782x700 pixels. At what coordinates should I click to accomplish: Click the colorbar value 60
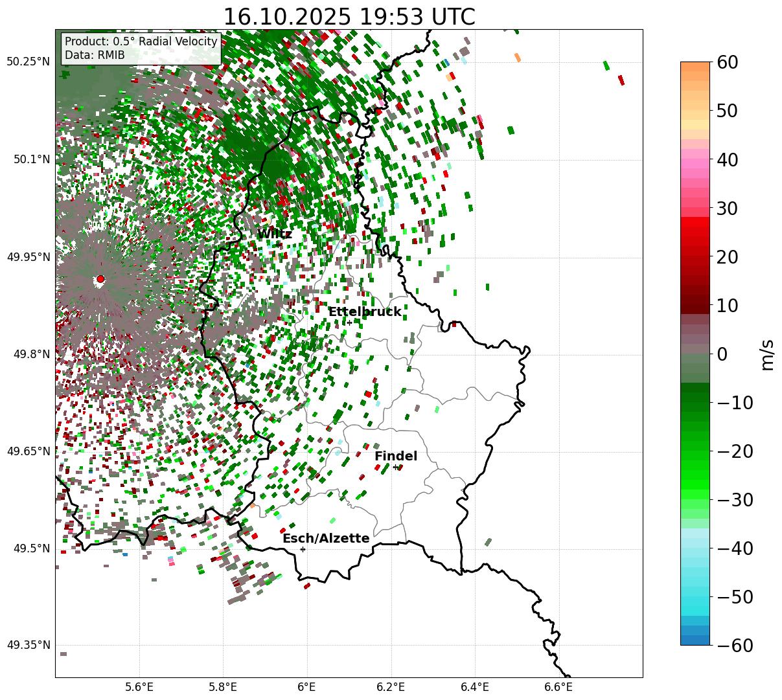pos(729,62)
